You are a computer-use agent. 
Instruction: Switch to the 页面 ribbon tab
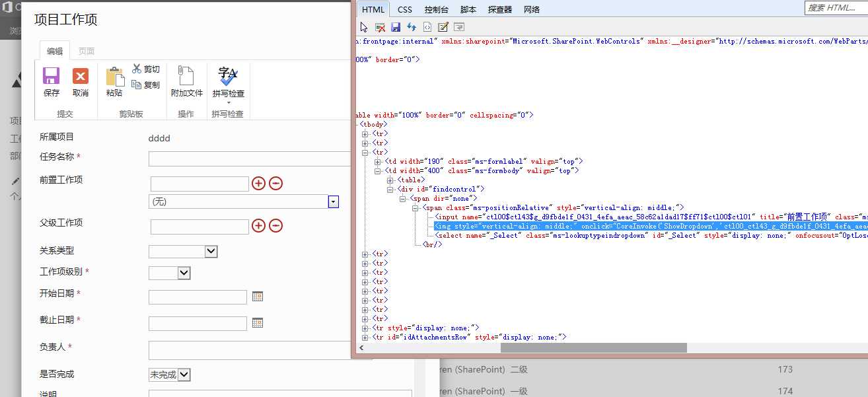point(87,51)
